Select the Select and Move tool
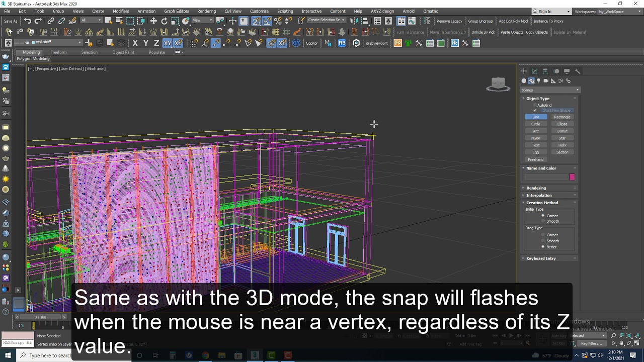Screen dimensions: 644x362 (x=153, y=21)
